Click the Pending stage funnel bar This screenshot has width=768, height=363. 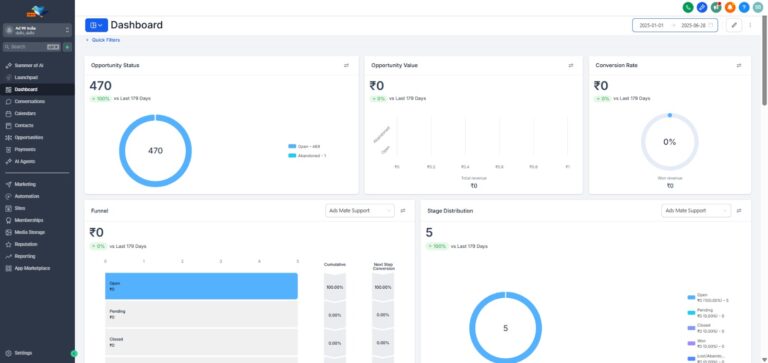(x=201, y=314)
